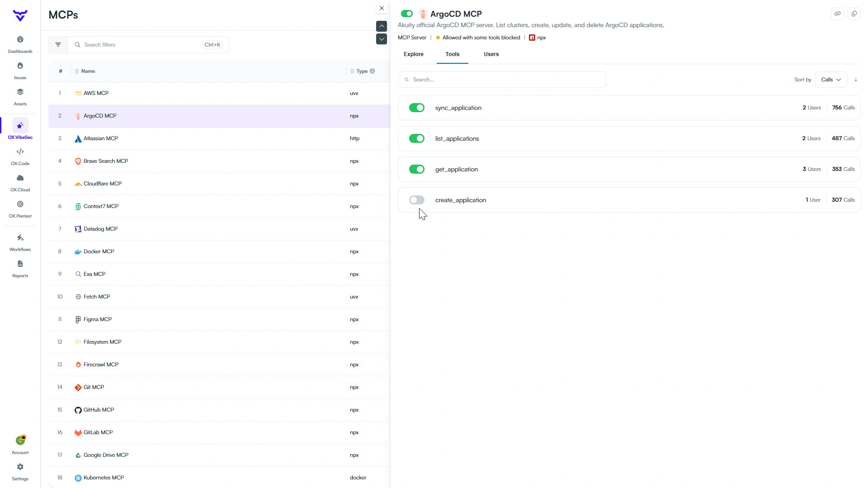The height and width of the screenshot is (488, 868).
Task: Go to next MCP with down arrow
Action: tap(382, 39)
